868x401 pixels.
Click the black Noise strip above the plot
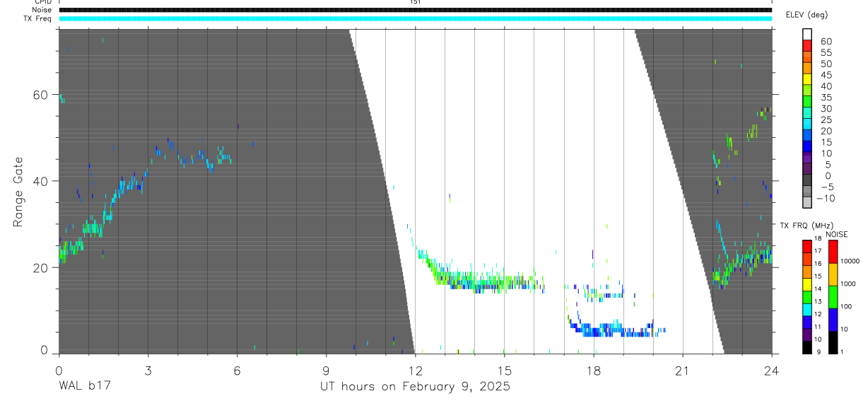(x=415, y=10)
